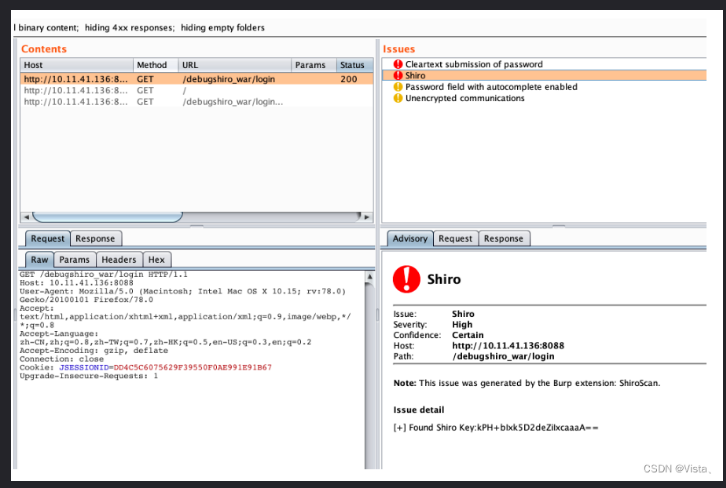Click the GET /debugshiro_war/login request line
The image size is (726, 488).
point(103,275)
